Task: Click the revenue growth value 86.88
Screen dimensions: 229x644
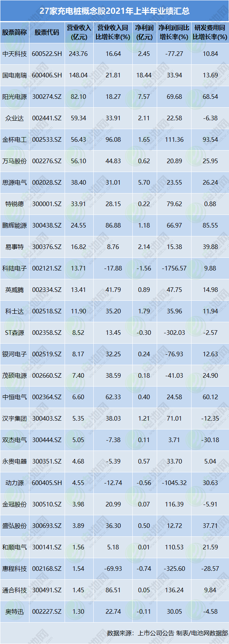Action: (x=113, y=225)
